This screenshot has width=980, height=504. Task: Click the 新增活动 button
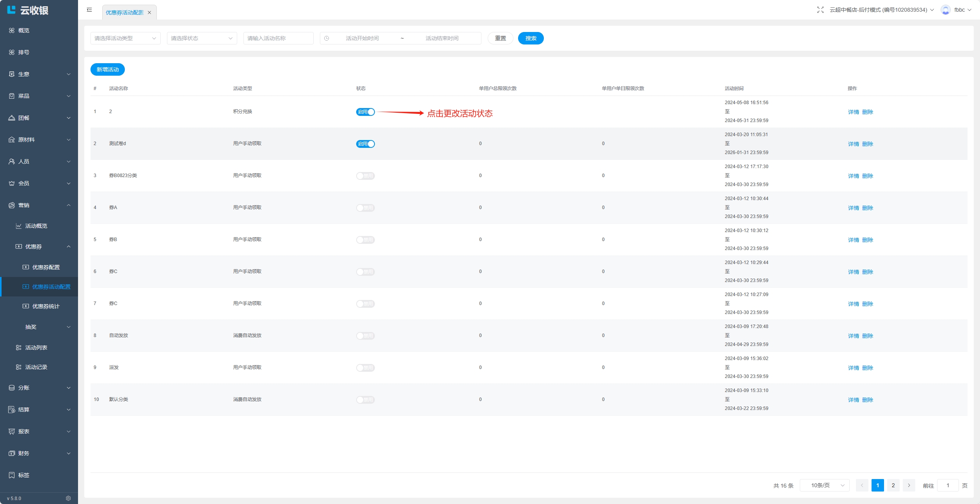107,69
